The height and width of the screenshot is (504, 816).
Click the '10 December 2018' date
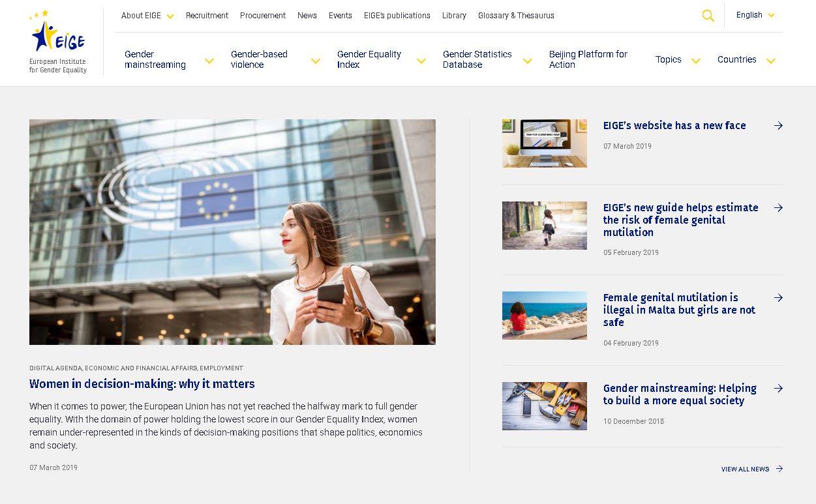pos(633,422)
